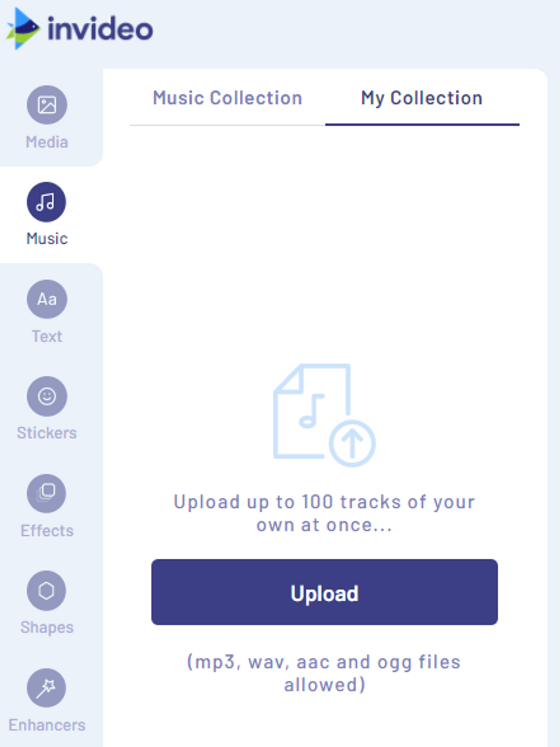Click the Stickers label text

(x=46, y=433)
